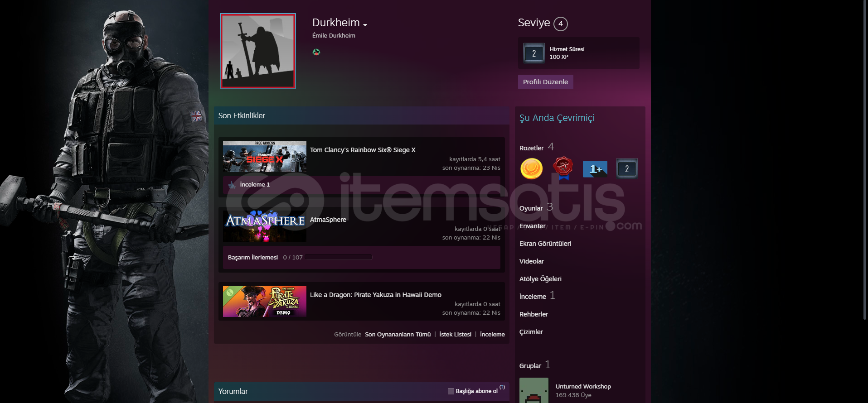Viewport: 868px width, 403px height.
Task: Open the Envanter inventory link
Action: [532, 226]
